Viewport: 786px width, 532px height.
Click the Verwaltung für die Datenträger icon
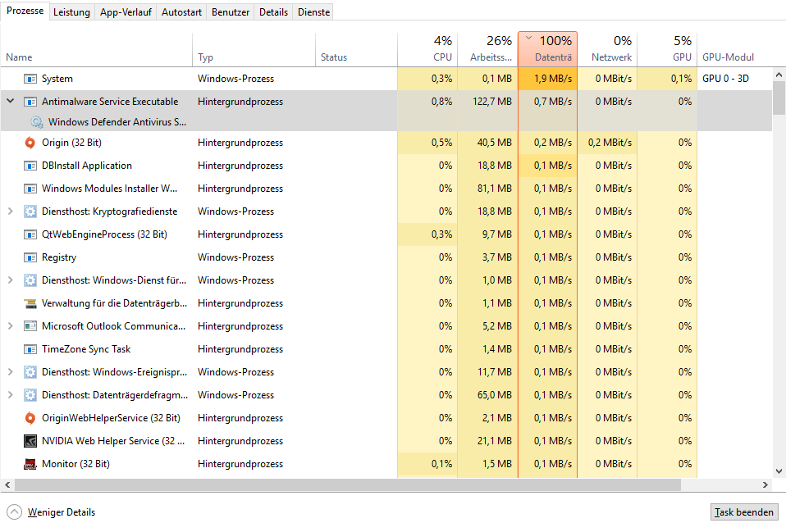[30, 303]
